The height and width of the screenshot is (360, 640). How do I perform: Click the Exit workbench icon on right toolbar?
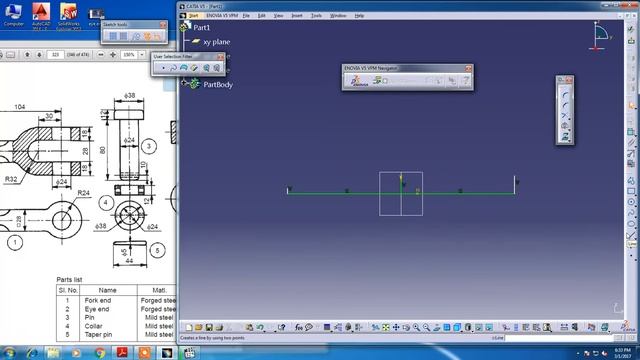click(x=631, y=40)
